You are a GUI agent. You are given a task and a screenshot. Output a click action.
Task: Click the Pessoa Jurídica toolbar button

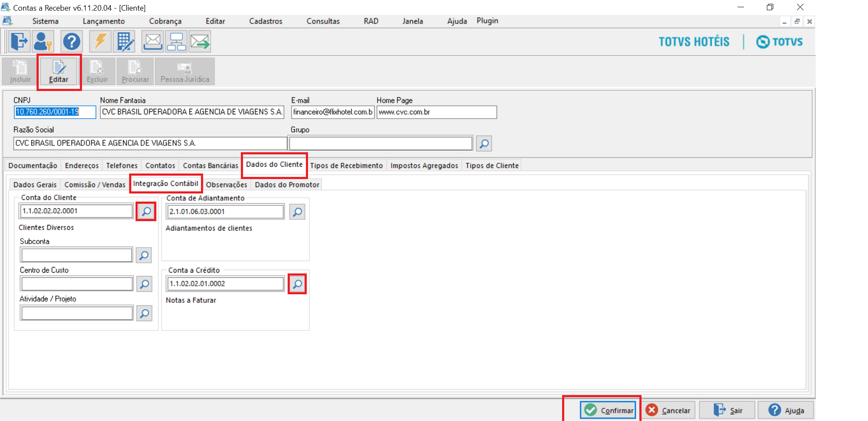[185, 71]
